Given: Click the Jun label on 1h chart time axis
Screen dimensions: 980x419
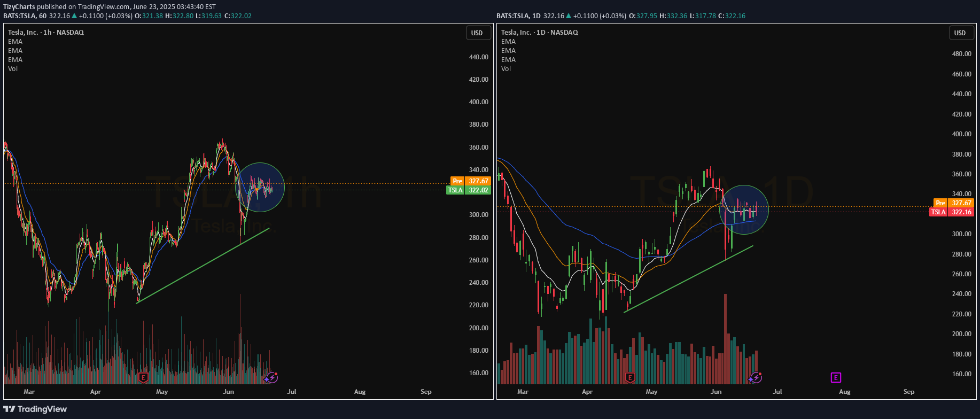Looking at the screenshot, I should pyautogui.click(x=228, y=392).
